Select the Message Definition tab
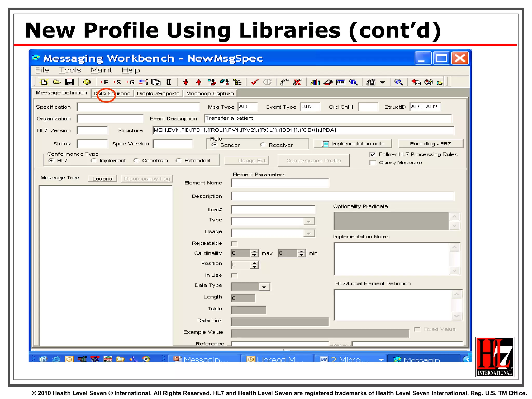Image resolution: width=532 pixels, height=399 pixels. (62, 93)
